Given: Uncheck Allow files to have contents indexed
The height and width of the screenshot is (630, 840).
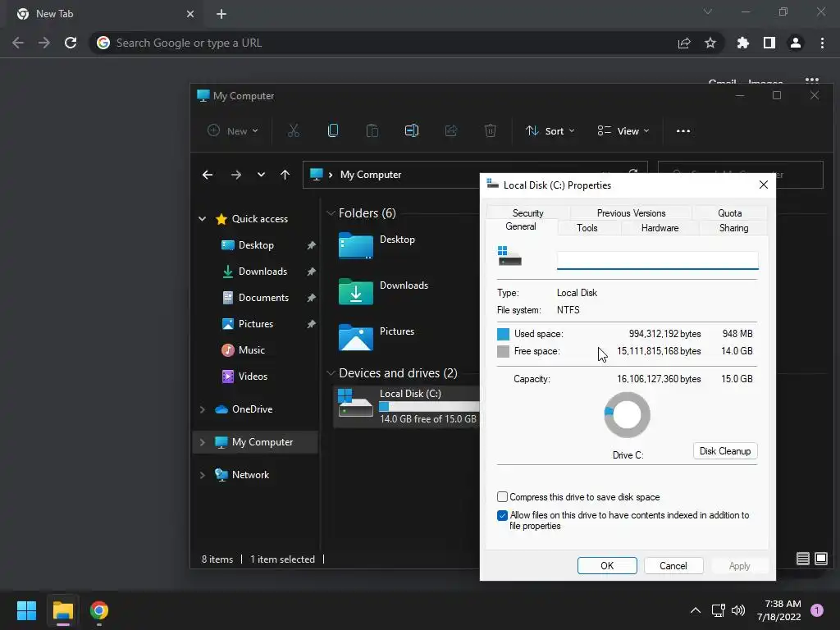Looking at the screenshot, I should click(x=502, y=515).
